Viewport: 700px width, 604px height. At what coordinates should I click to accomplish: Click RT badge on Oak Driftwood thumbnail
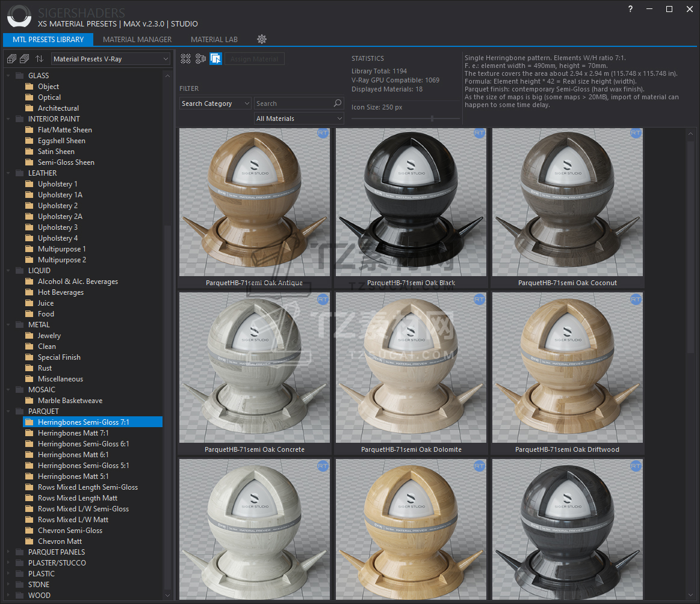(x=636, y=300)
